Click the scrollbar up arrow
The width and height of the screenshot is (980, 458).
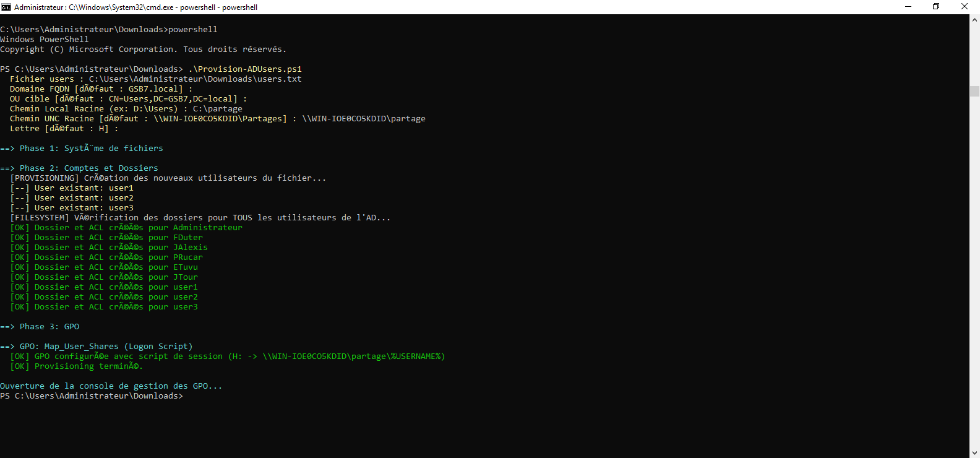click(974, 20)
